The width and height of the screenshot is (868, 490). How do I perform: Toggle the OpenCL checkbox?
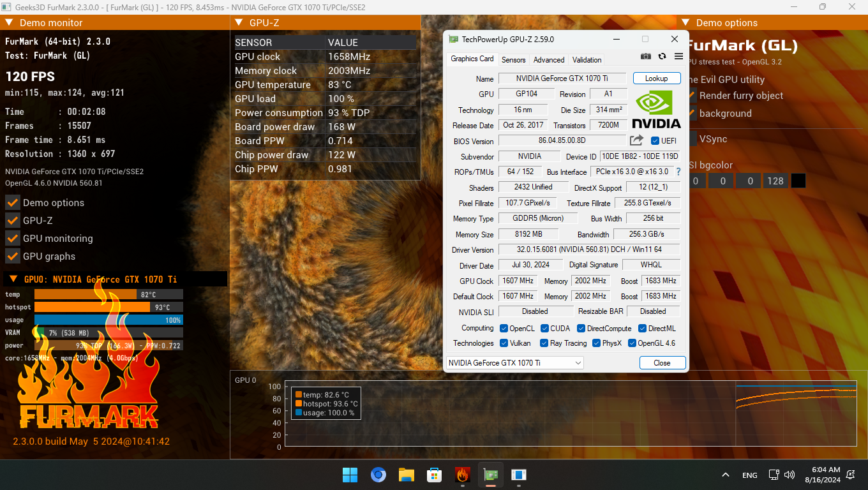tap(504, 329)
